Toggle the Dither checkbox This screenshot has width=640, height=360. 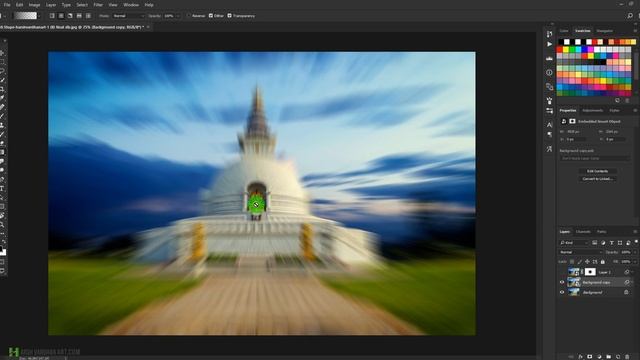(x=211, y=16)
